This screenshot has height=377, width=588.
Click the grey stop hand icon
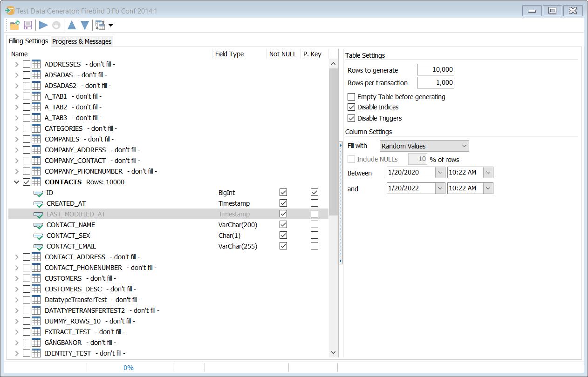(56, 25)
